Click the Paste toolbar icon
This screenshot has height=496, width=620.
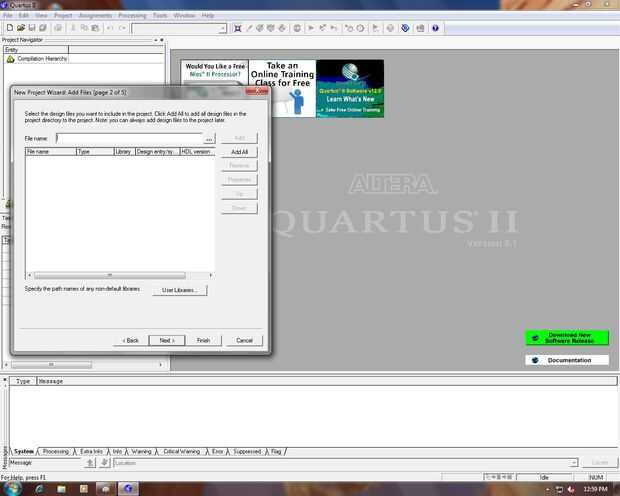point(95,28)
